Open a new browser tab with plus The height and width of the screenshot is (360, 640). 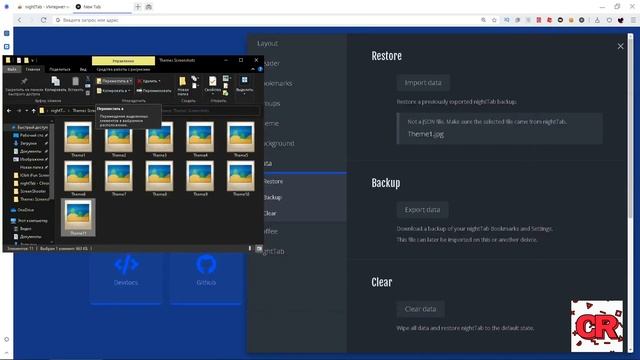tap(138, 7)
